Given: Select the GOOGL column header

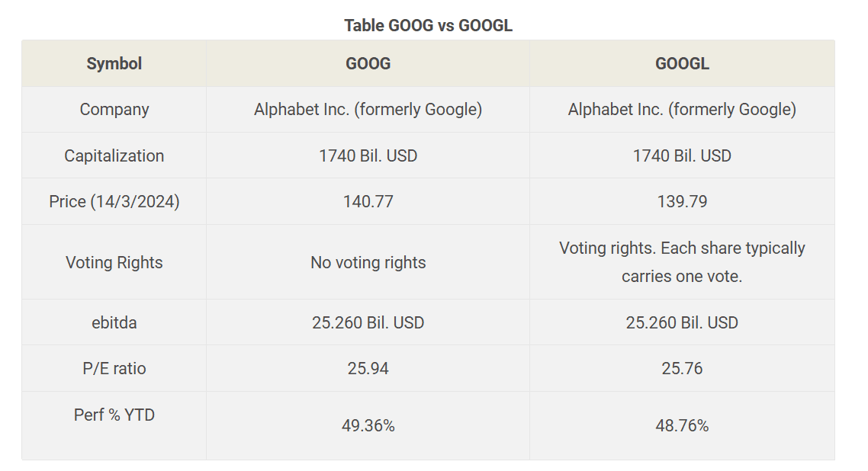Looking at the screenshot, I should click(x=682, y=63).
